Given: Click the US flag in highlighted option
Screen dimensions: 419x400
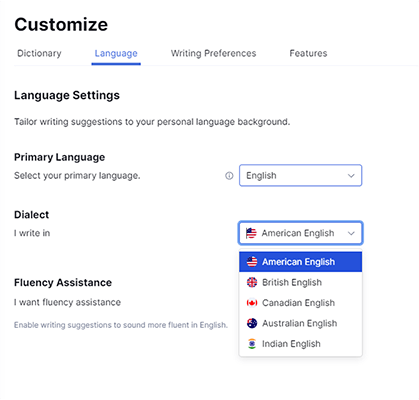Looking at the screenshot, I should click(x=252, y=262).
